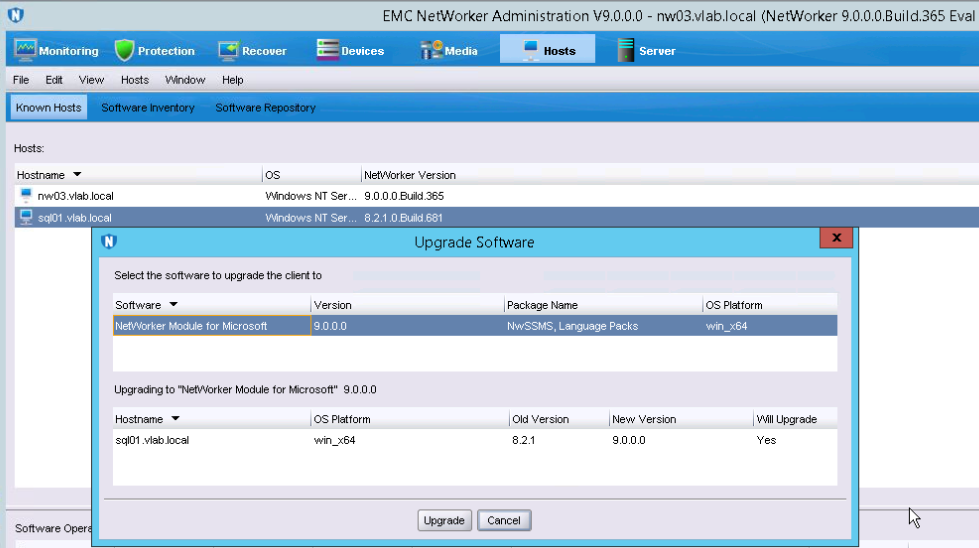Screen dimensions: 979x548
Task: Open the Server tower icon
Action: [625, 50]
